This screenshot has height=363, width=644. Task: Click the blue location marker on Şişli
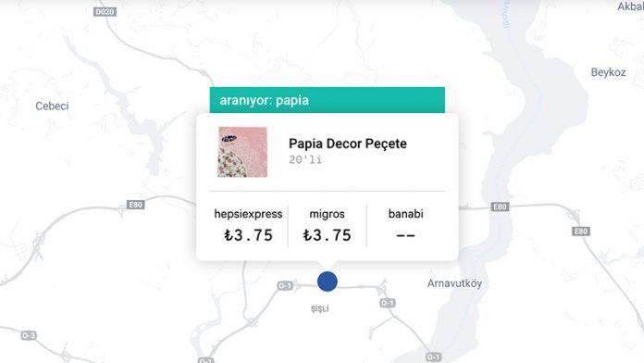pos(328,282)
